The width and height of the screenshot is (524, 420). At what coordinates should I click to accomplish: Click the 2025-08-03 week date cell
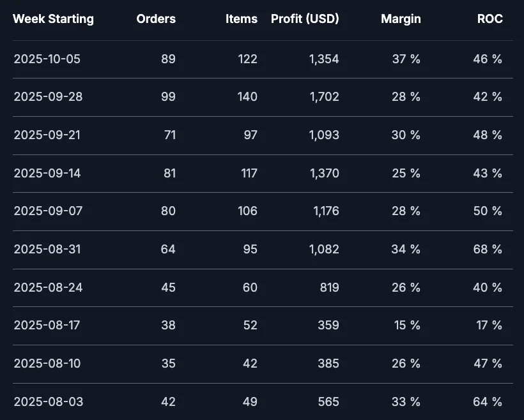click(47, 402)
